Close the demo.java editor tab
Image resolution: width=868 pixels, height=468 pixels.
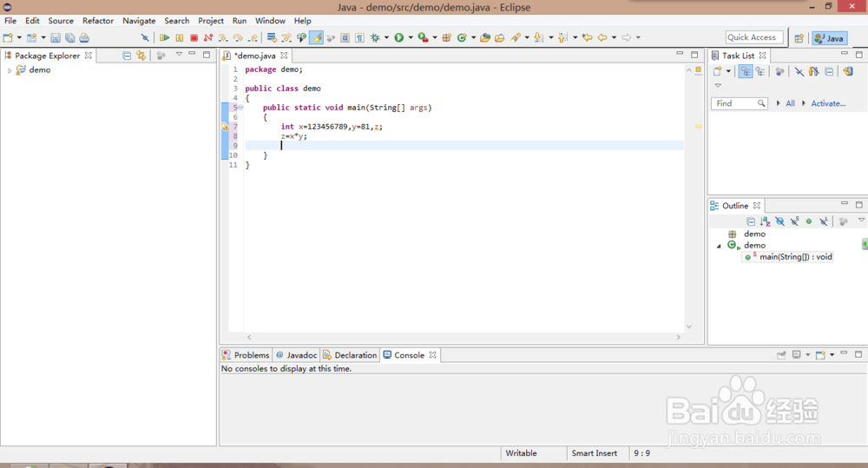click(x=284, y=56)
